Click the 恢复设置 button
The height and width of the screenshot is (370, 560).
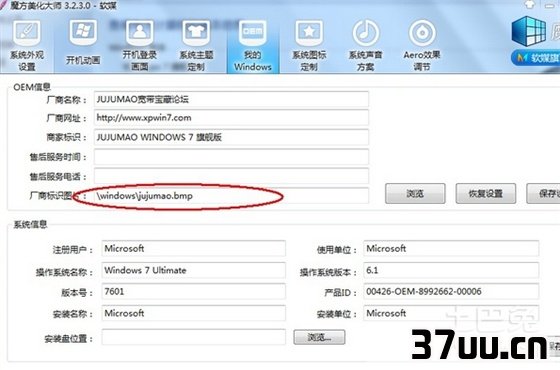[486, 194]
